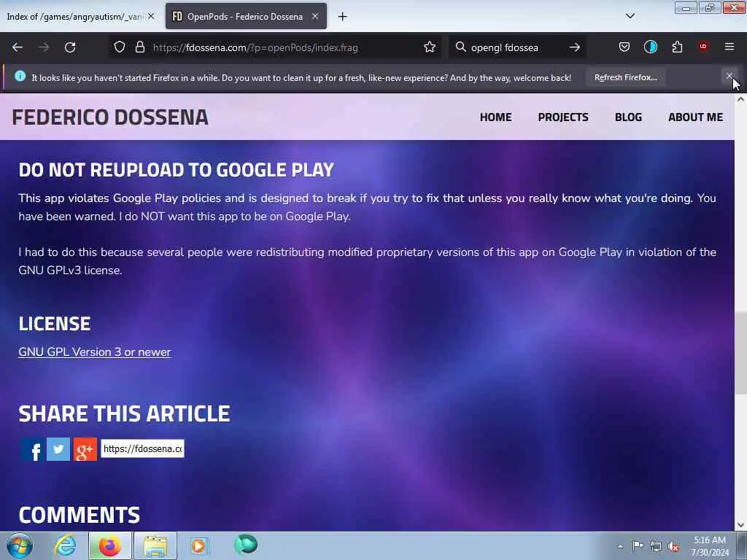This screenshot has height=560, width=747.
Task: View site security padlock information
Action: (139, 47)
